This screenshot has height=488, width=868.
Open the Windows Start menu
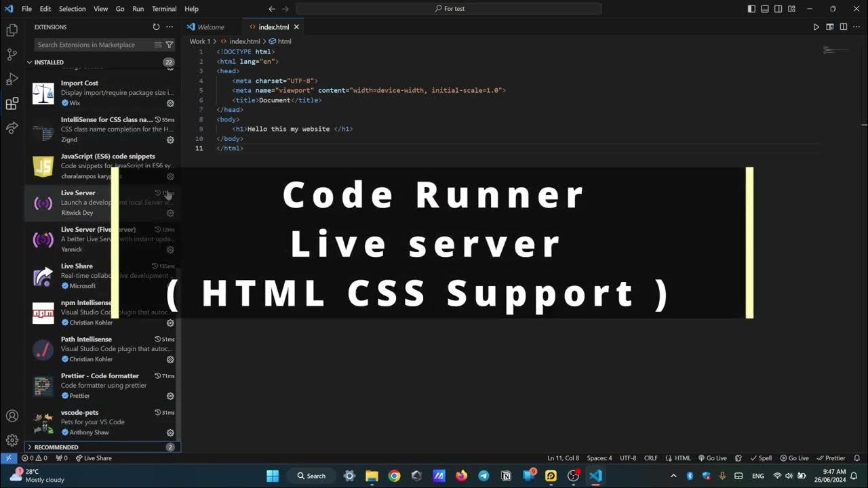coord(273,476)
